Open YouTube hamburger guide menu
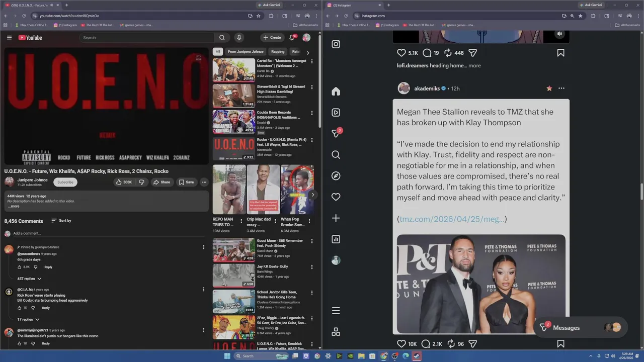The height and width of the screenshot is (362, 644). (9, 38)
